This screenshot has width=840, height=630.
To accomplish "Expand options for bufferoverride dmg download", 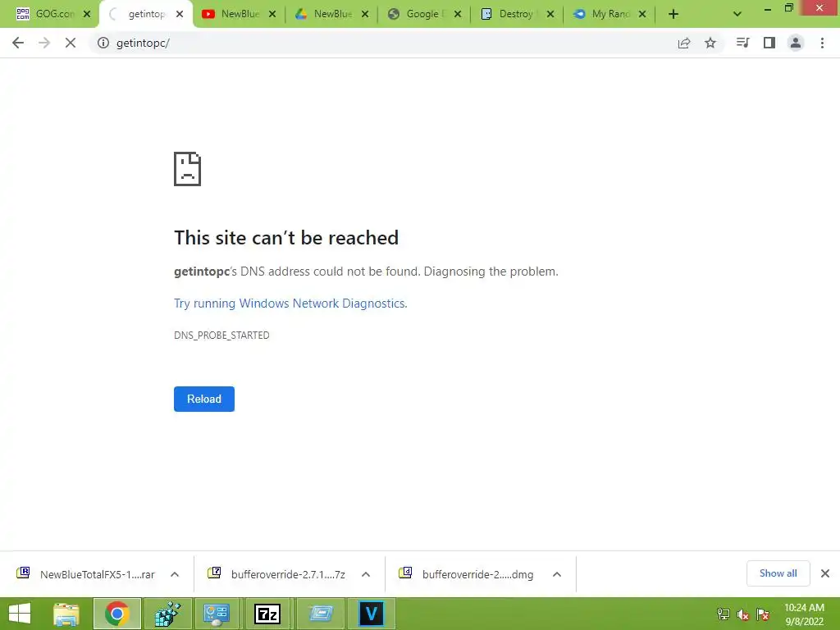I will pyautogui.click(x=557, y=574).
